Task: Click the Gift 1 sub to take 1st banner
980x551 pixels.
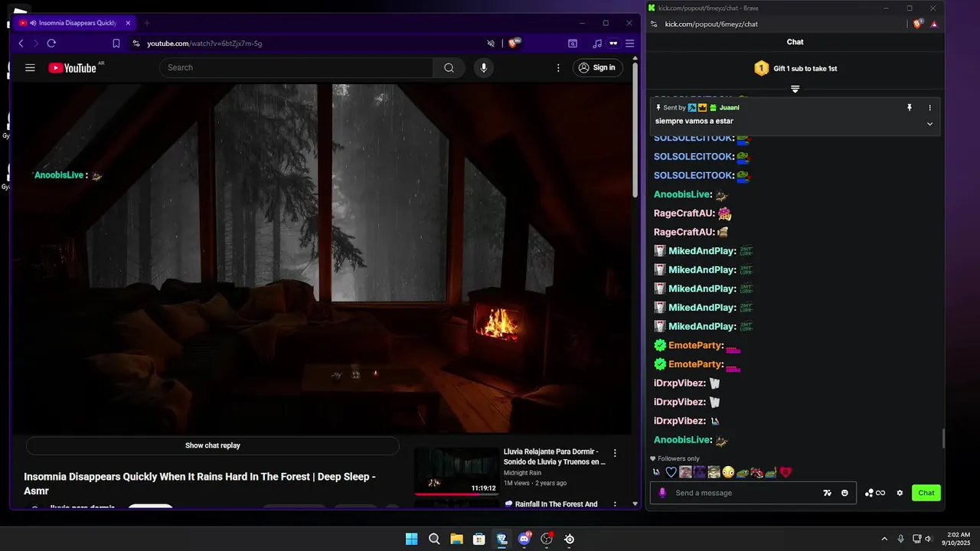Action: click(x=795, y=69)
